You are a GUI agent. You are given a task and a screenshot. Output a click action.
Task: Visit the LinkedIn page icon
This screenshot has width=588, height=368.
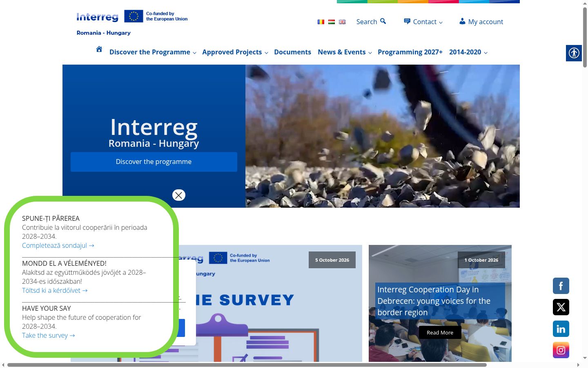561,329
